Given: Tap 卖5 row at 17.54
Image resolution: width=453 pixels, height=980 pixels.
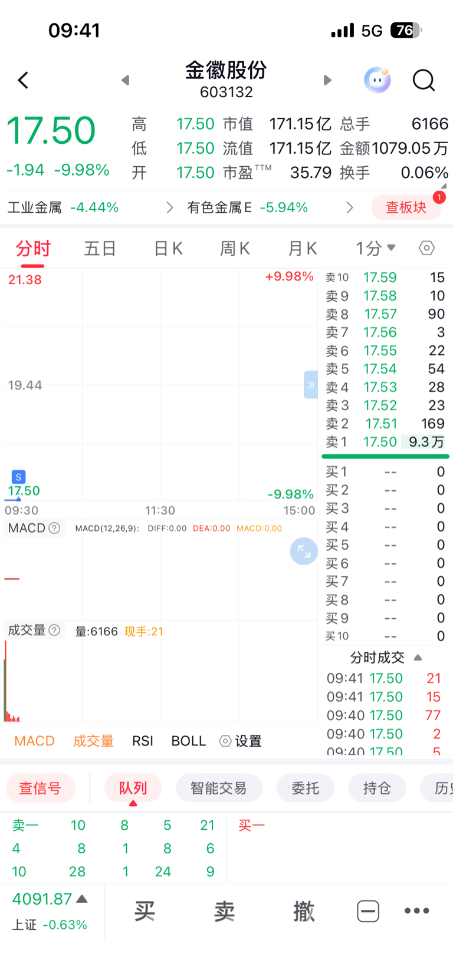Looking at the screenshot, I should pos(385,369).
